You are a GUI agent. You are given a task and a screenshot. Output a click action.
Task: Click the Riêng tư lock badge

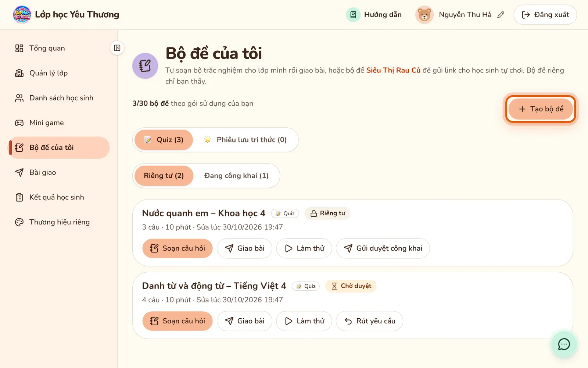pyautogui.click(x=327, y=213)
